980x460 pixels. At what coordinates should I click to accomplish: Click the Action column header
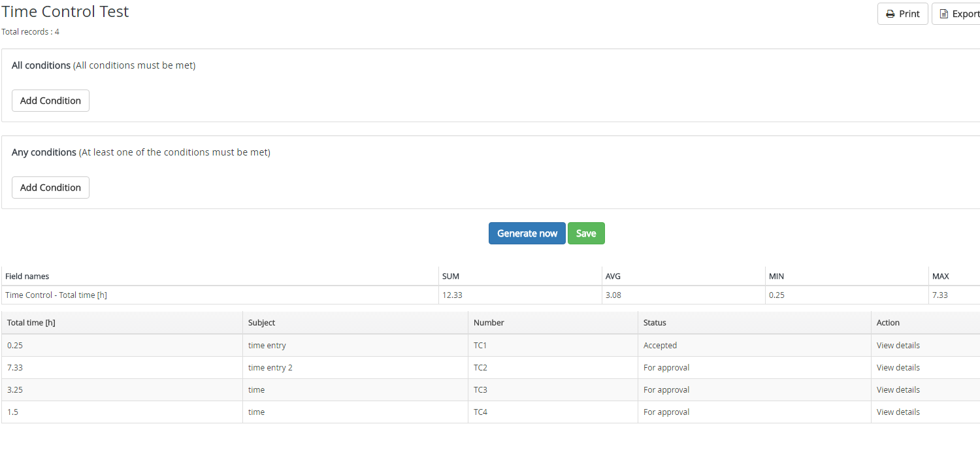926,323
